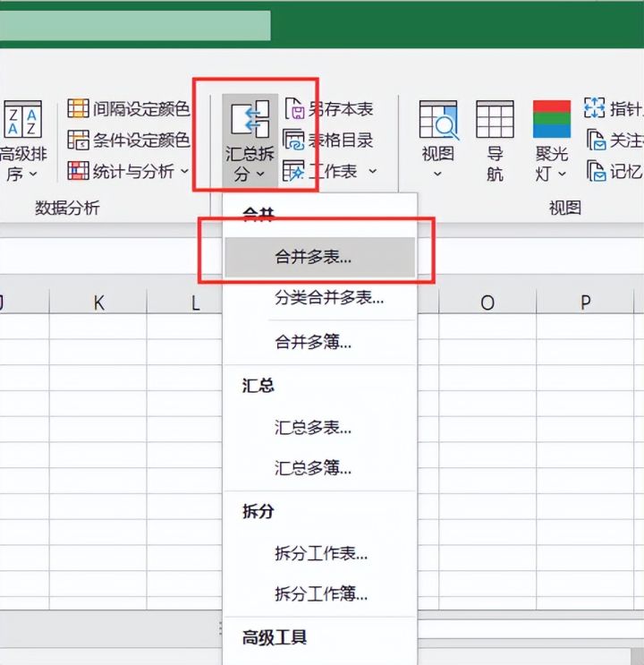Choose 合并多表... from the menu

coord(319,257)
